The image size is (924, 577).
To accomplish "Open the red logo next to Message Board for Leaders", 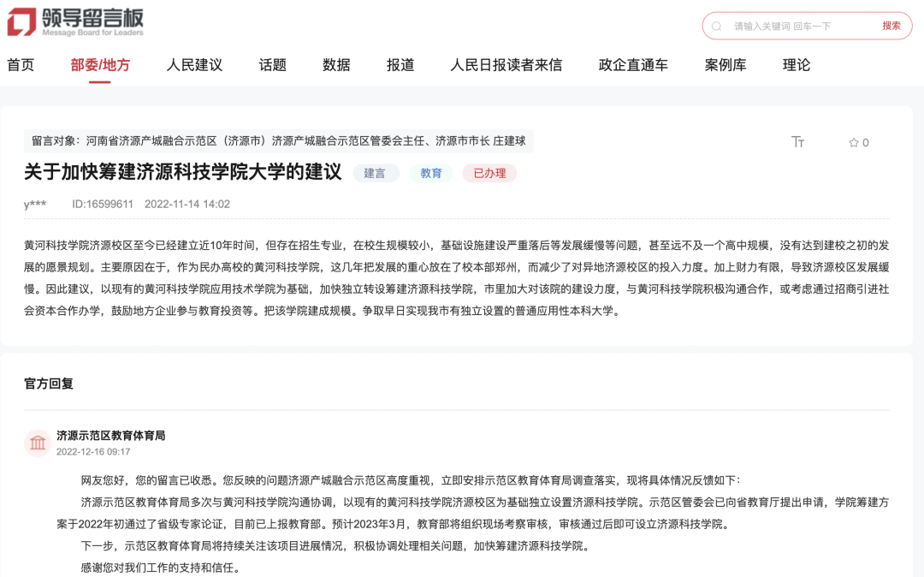I will tap(21, 21).
